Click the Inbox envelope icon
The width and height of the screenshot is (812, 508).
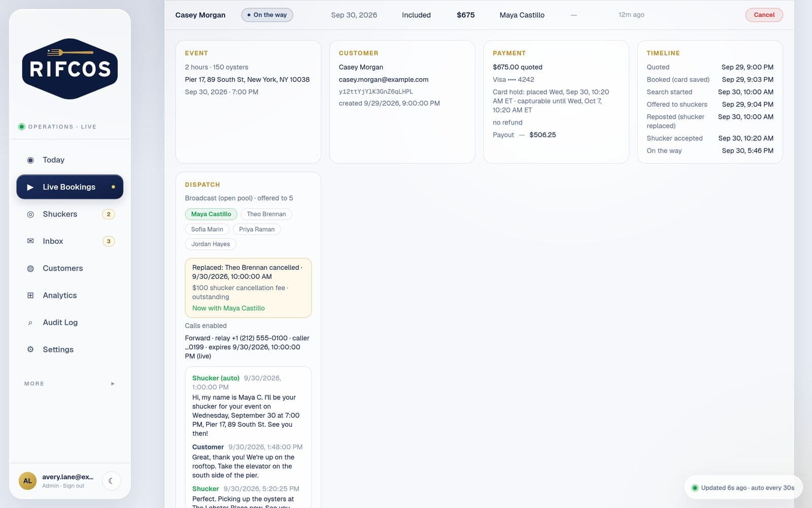(x=30, y=241)
